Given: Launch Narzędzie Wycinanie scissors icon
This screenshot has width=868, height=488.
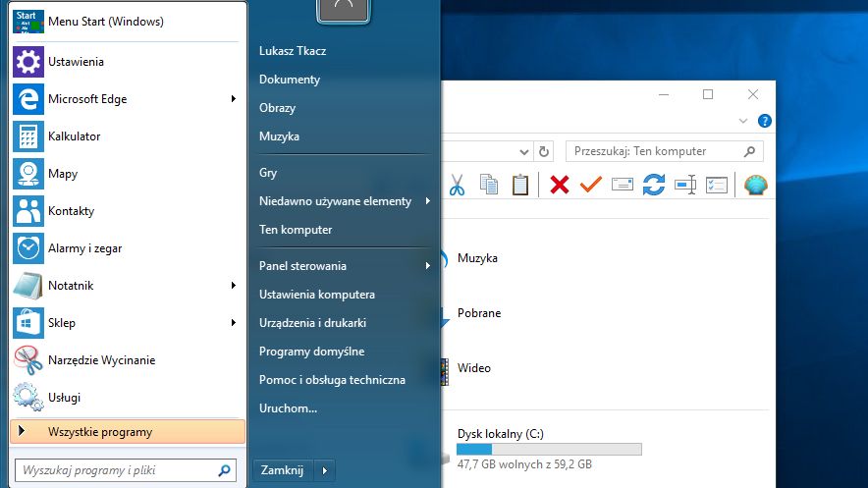Looking at the screenshot, I should [x=28, y=360].
